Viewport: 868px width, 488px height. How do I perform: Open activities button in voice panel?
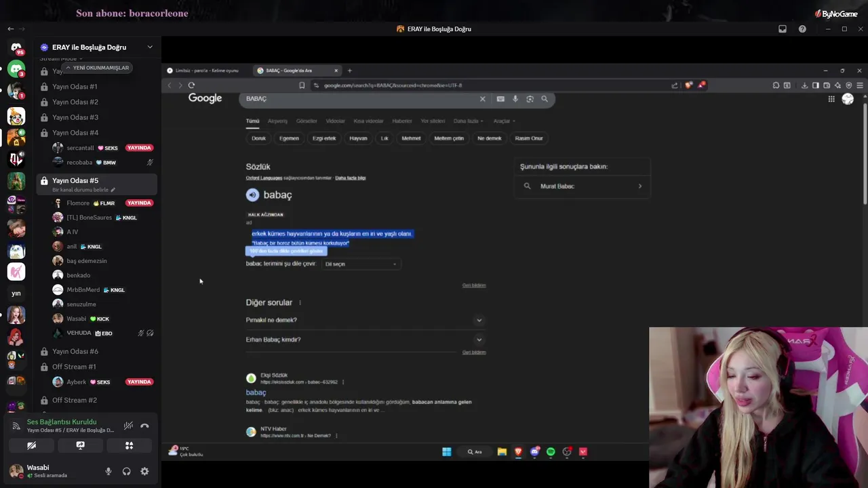point(129,445)
